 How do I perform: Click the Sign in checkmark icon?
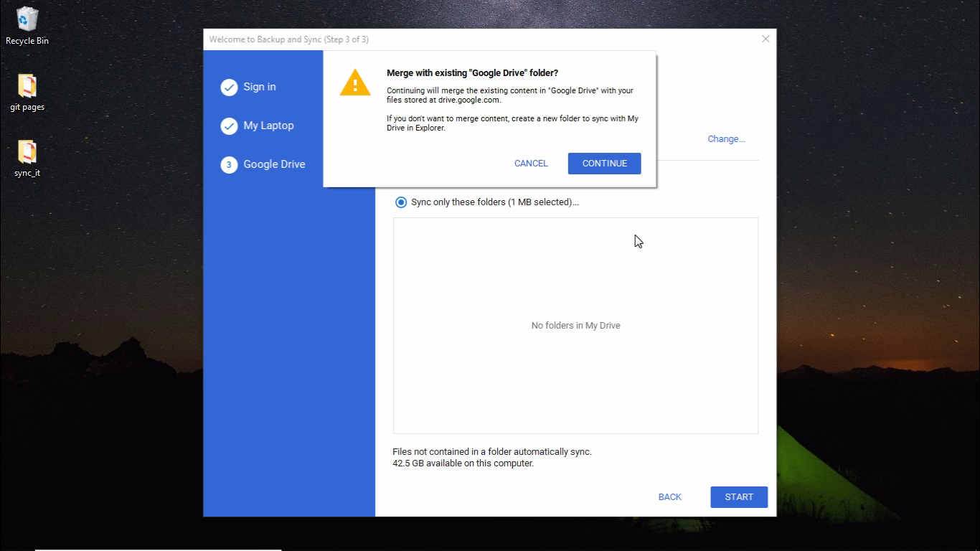point(229,87)
